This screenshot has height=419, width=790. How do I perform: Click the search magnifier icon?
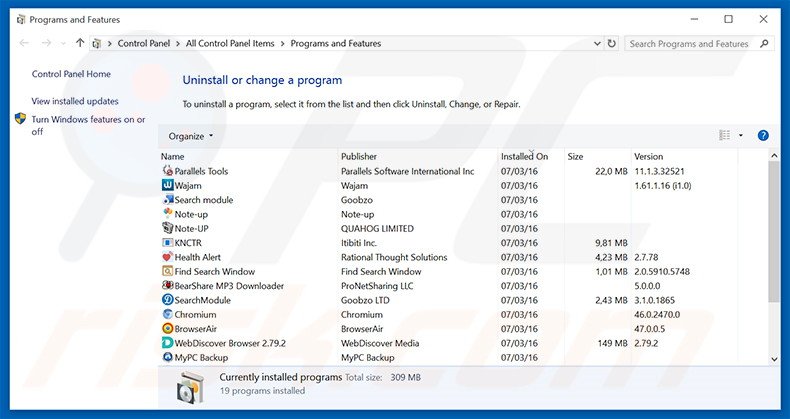coord(764,43)
